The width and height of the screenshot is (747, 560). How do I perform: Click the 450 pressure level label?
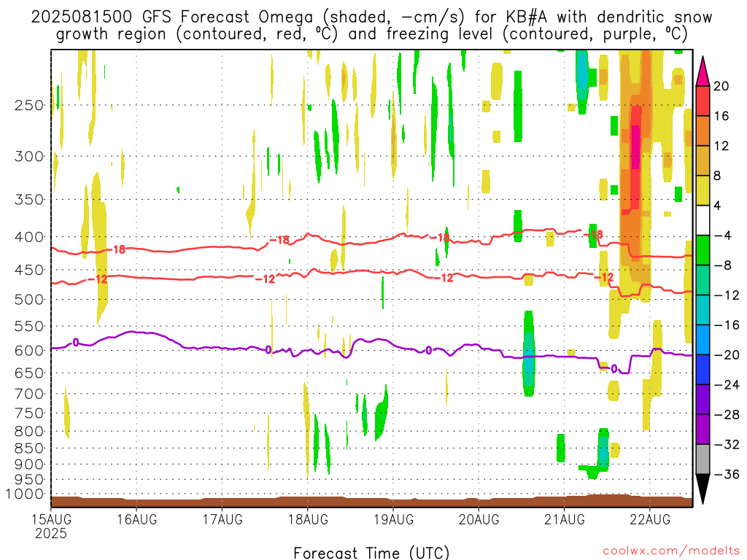tap(29, 270)
